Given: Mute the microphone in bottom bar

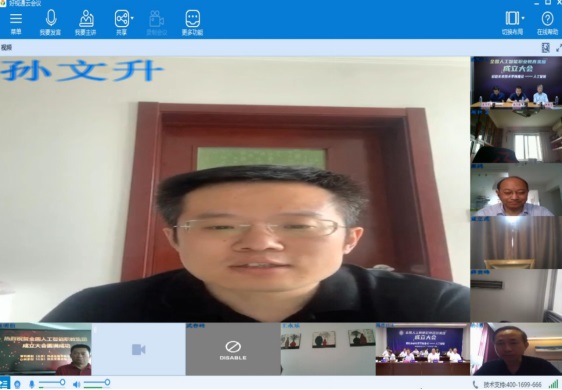Looking at the screenshot, I should [x=32, y=384].
